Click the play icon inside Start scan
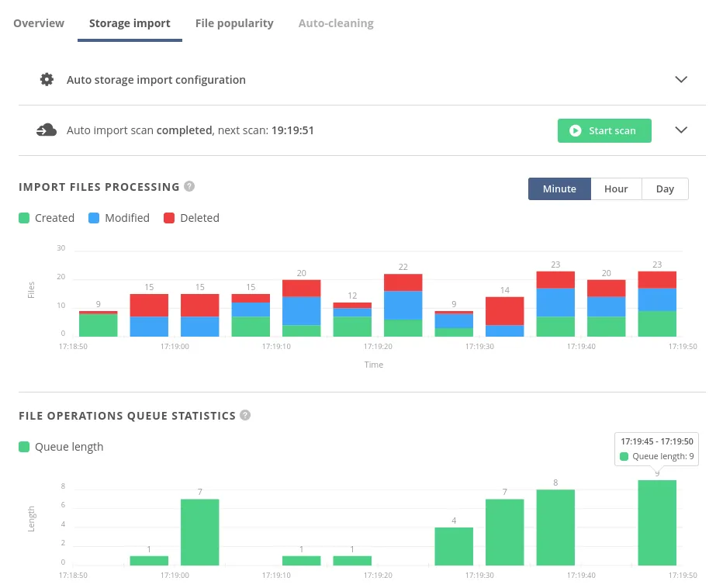Image resolution: width=716 pixels, height=588 pixels. point(576,131)
